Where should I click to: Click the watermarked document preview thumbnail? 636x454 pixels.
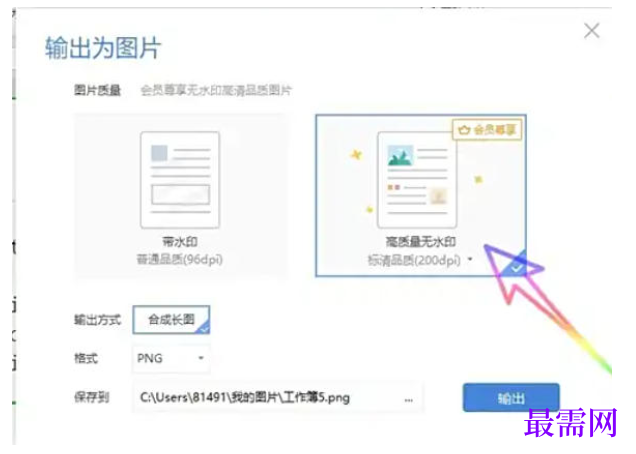pos(180,180)
